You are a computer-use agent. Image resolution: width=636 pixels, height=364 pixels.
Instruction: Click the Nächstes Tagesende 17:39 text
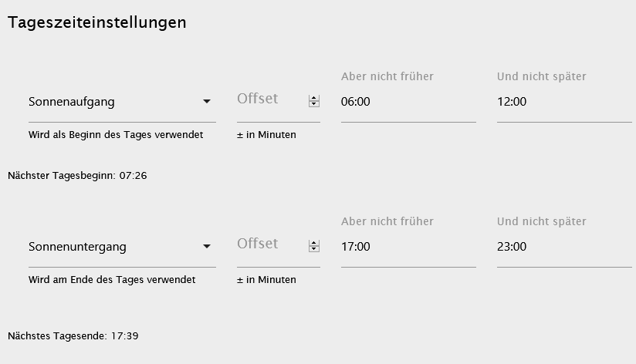click(73, 336)
